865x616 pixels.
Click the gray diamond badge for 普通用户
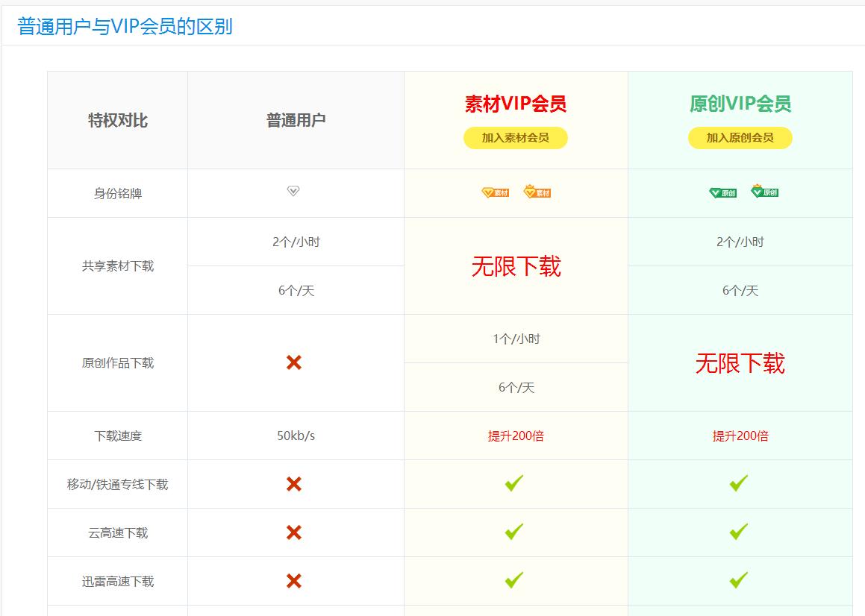tap(295, 191)
